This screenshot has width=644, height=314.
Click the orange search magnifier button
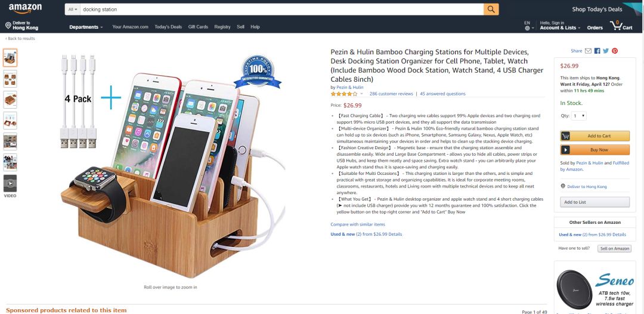491,9
